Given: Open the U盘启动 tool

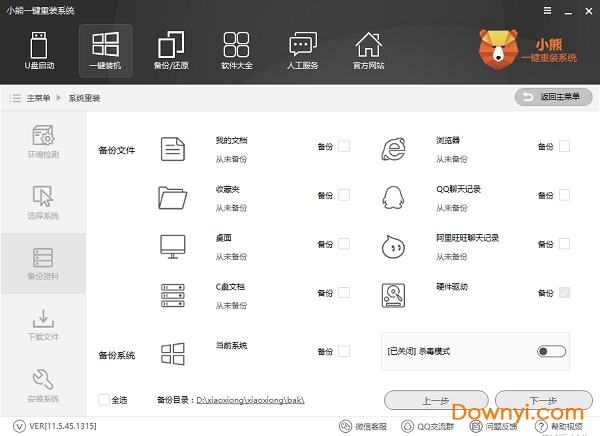Looking at the screenshot, I should (39, 51).
